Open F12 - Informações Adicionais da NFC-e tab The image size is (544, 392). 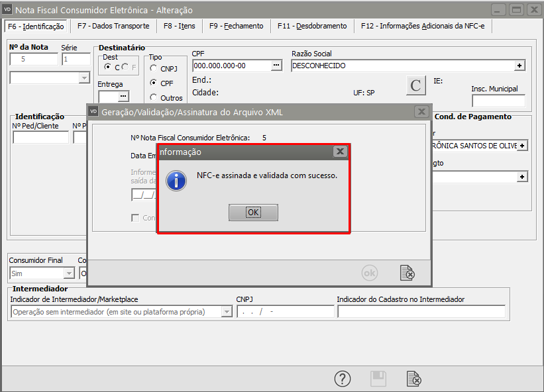(423, 26)
